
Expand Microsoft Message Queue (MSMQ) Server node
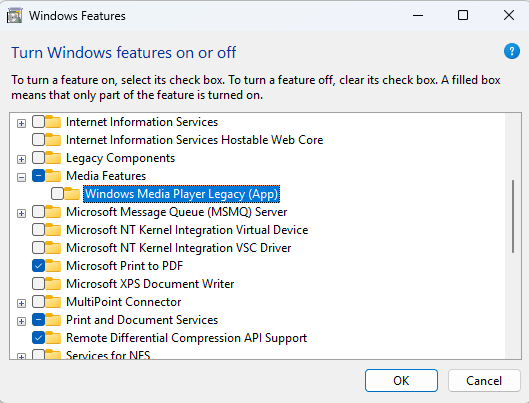click(21, 213)
